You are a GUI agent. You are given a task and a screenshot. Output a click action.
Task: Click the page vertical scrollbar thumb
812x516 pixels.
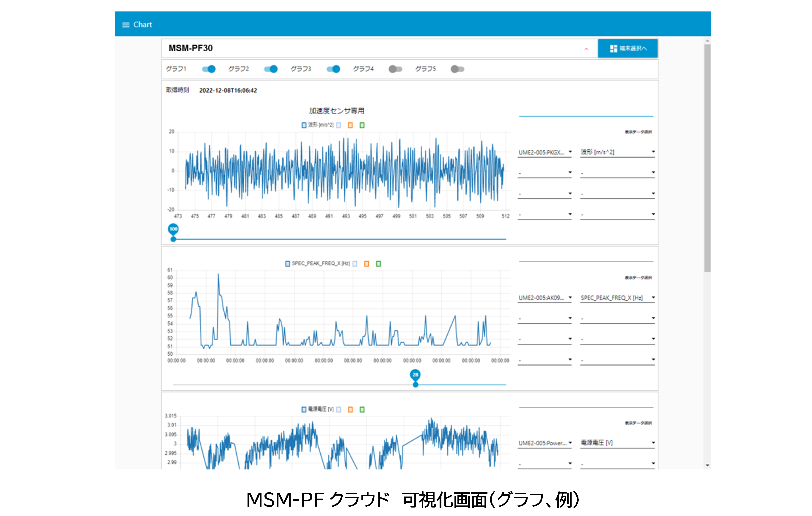coord(707,158)
